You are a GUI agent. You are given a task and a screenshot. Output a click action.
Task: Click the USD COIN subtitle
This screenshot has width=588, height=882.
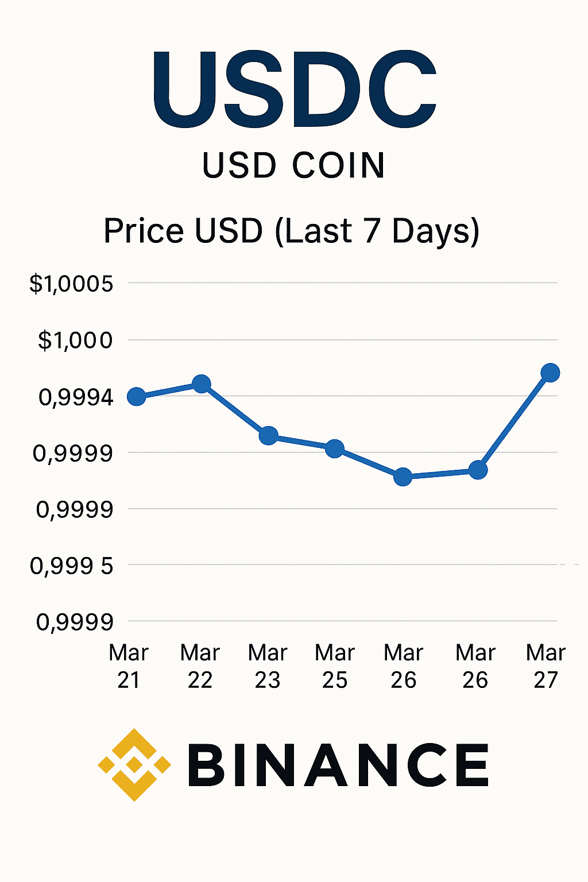tap(293, 166)
